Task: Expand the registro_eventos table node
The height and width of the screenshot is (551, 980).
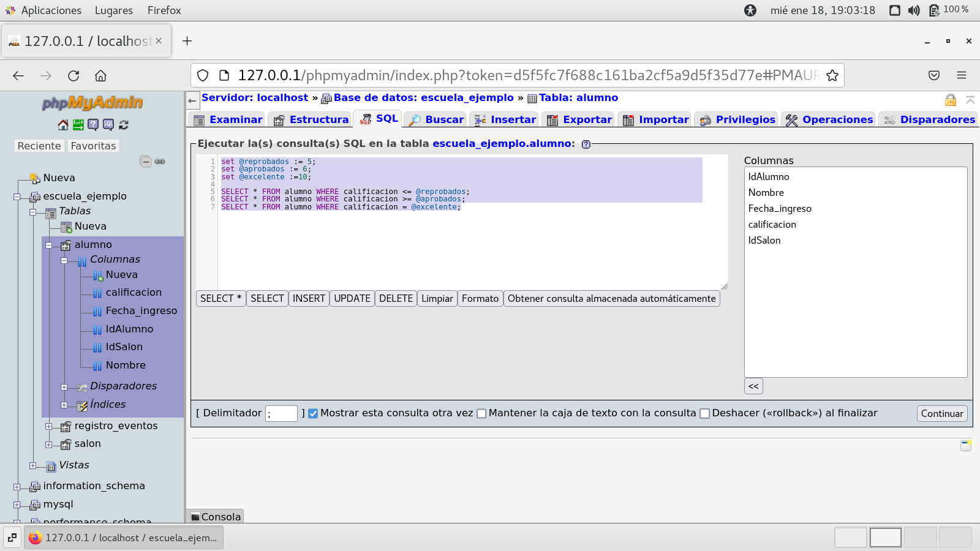Action: click(49, 426)
